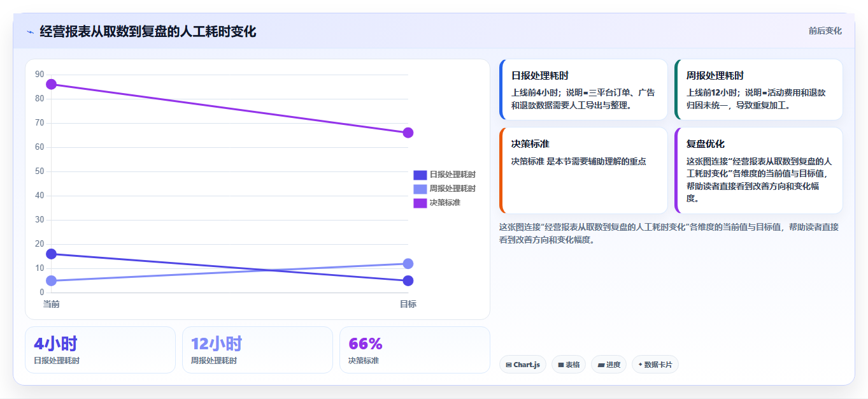Click the icon in the 进度 tag
Screen dimensions: 868x399
pos(601,365)
